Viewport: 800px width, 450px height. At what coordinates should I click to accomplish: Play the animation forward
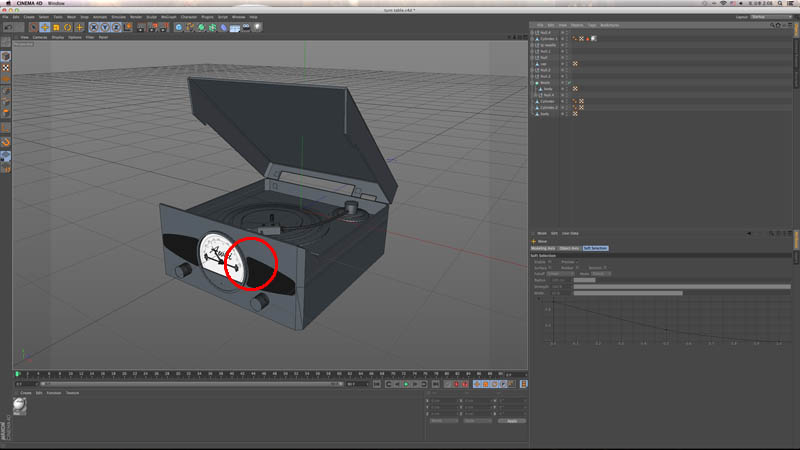click(x=406, y=384)
